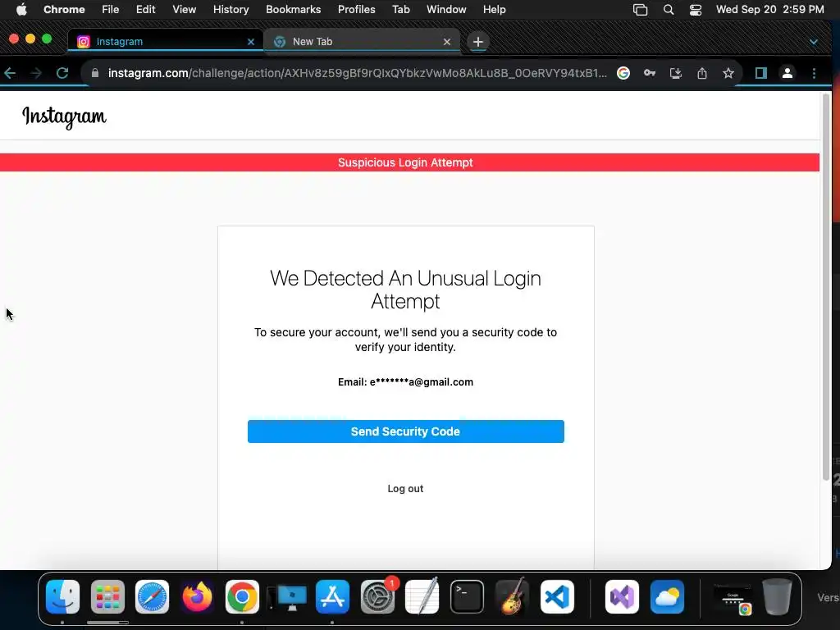Image resolution: width=840 pixels, height=630 pixels.
Task: Click the page vertical scrollbar
Action: (x=825, y=286)
